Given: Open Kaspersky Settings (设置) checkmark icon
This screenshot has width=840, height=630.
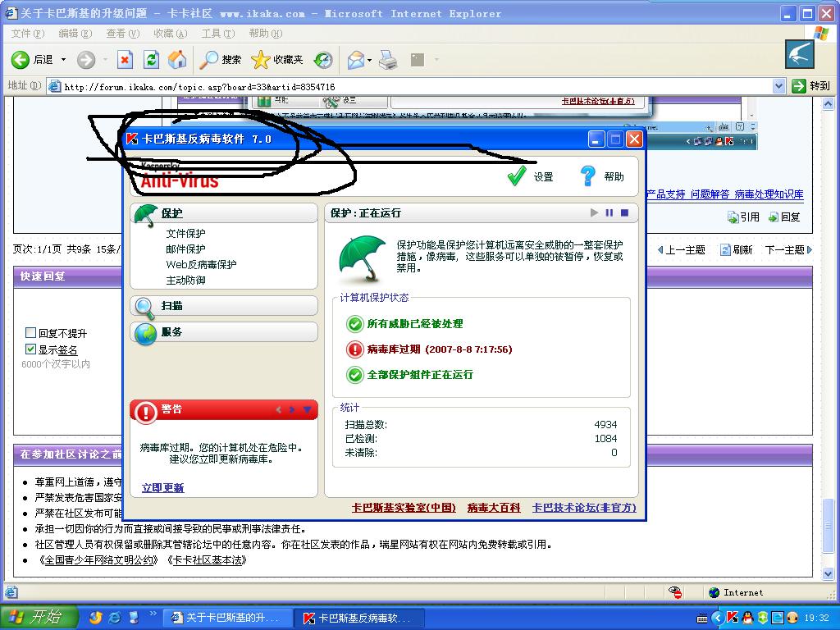Looking at the screenshot, I should tap(517, 176).
